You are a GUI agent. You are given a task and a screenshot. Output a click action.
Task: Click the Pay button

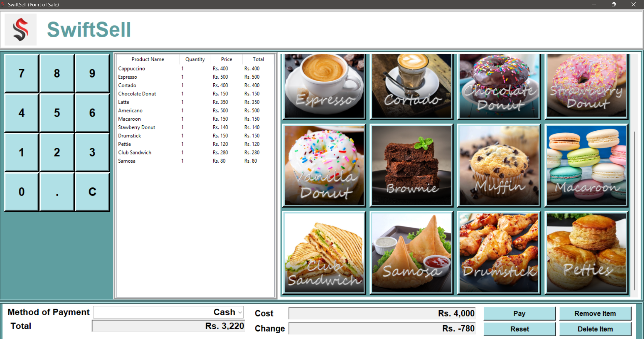520,313
